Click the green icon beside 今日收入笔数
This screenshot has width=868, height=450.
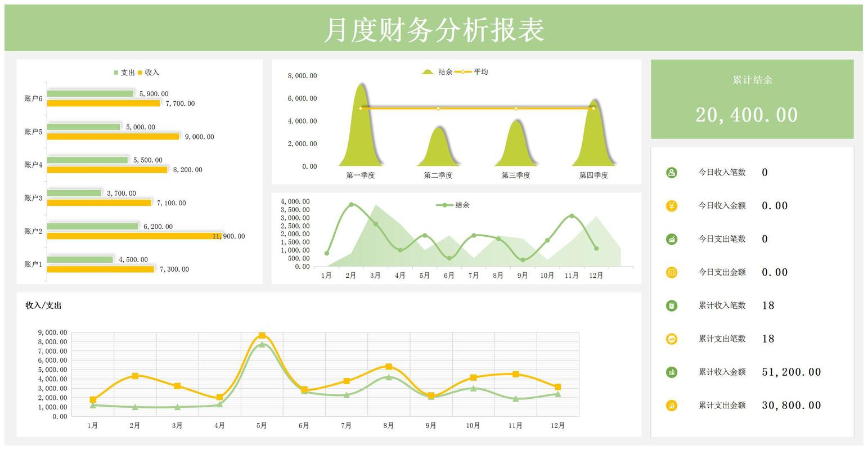(671, 173)
